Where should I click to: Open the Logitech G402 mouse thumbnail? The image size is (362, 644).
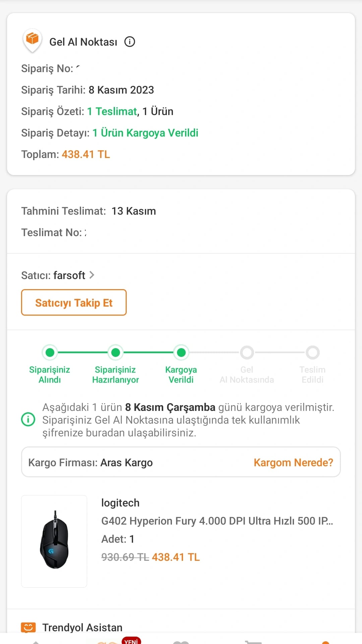(54, 541)
